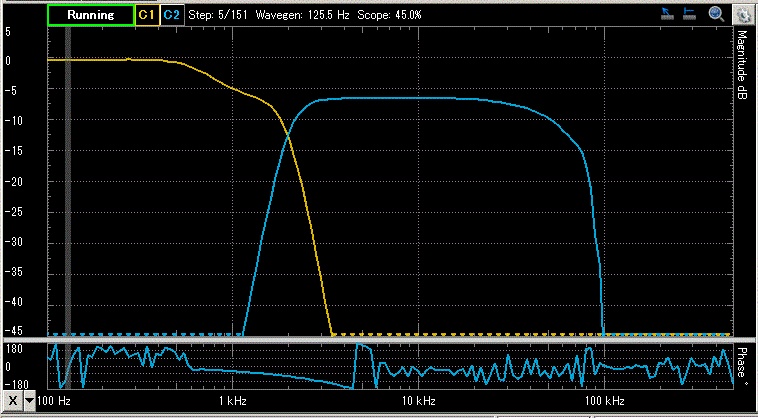Click the hot-track cursor arrow icon
The image size is (758, 418).
pyautogui.click(x=668, y=14)
